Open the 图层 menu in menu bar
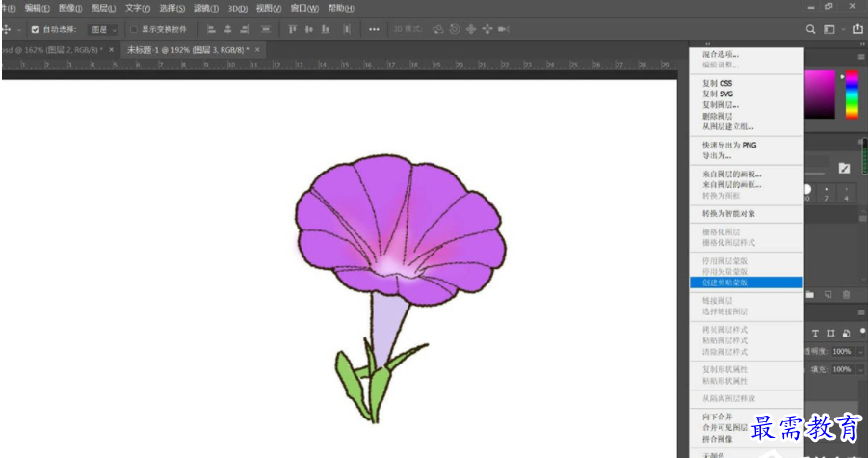 (x=103, y=9)
